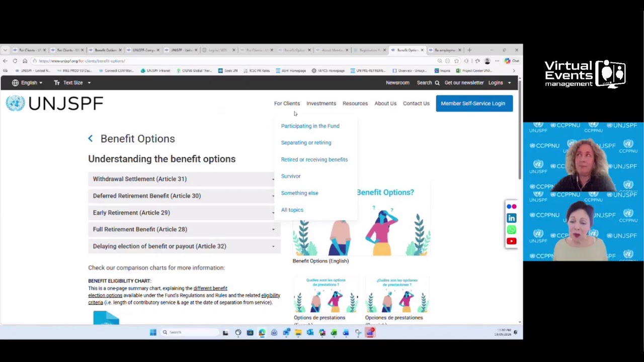Go back using the Benefit Options chevron
The width and height of the screenshot is (644, 362).
pyautogui.click(x=90, y=139)
